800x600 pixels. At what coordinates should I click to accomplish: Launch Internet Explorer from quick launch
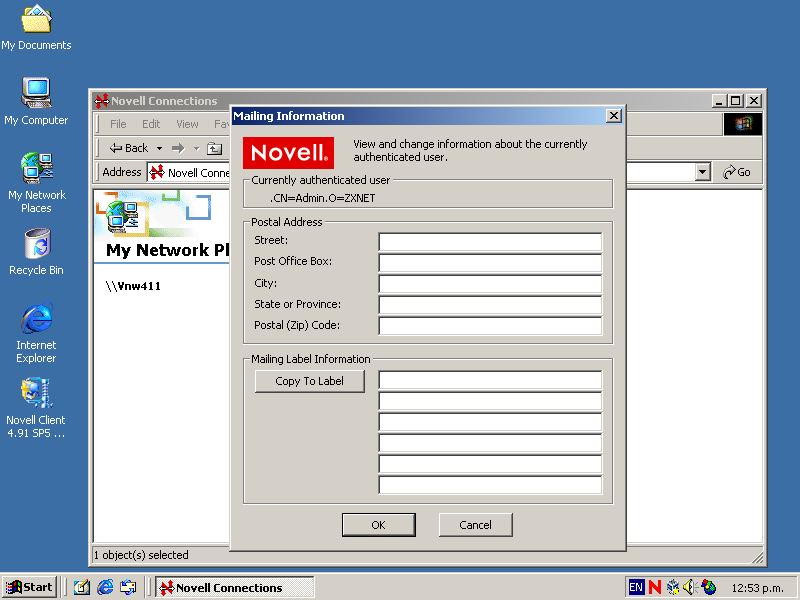[x=105, y=587]
